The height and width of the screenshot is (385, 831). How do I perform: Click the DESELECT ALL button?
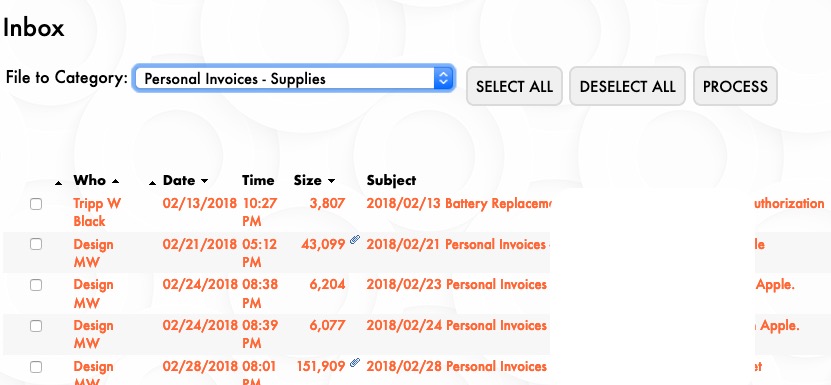(627, 86)
